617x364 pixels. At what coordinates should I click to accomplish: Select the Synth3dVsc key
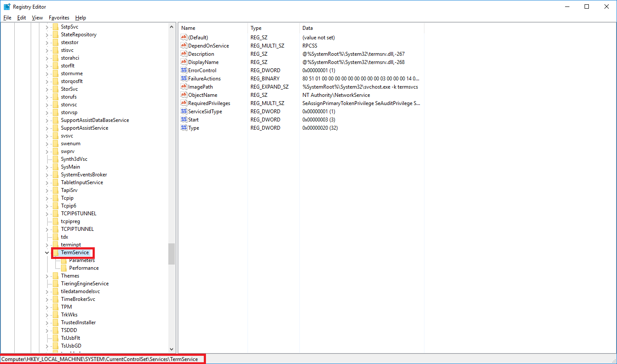pos(74,159)
